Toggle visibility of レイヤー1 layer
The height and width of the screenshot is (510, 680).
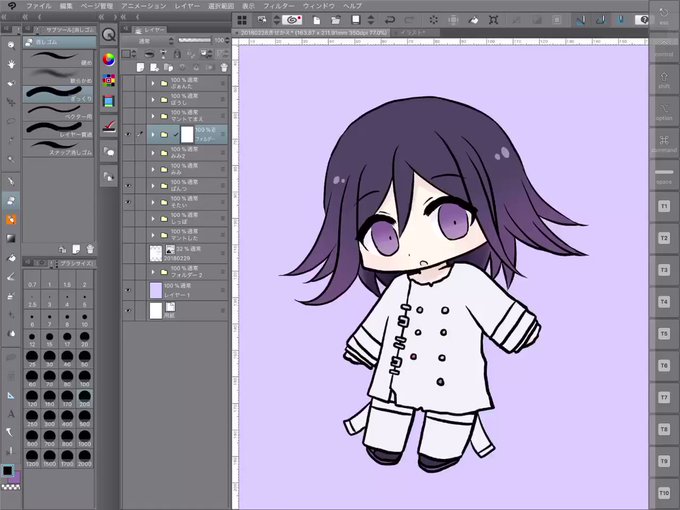tap(128, 290)
